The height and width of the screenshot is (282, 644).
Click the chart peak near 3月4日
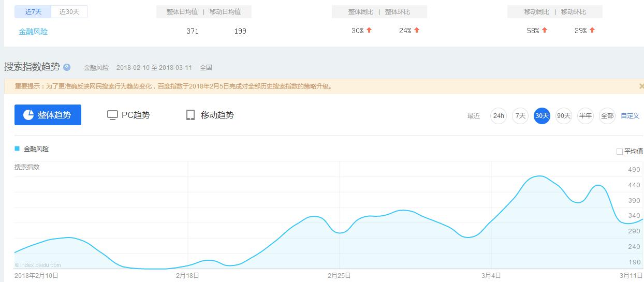539,176
